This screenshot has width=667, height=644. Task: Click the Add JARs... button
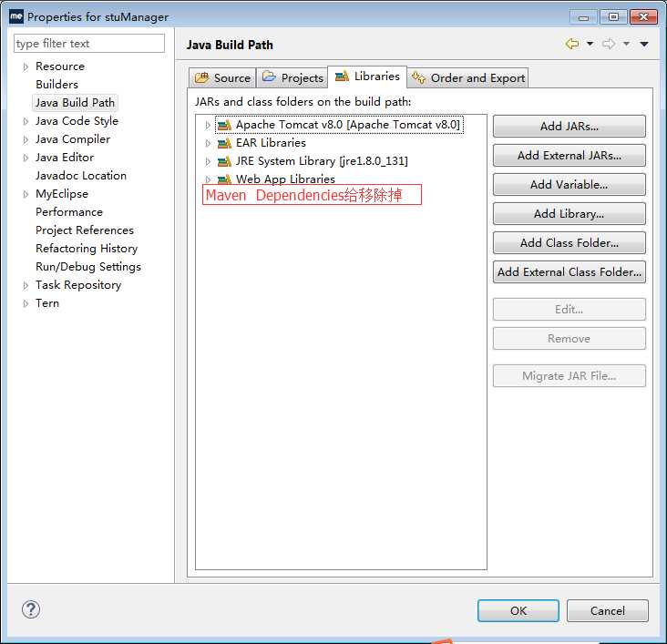(570, 127)
